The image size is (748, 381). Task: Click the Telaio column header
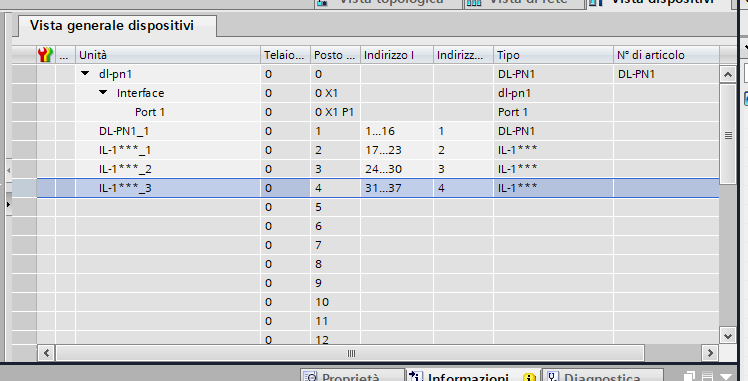(x=285, y=55)
